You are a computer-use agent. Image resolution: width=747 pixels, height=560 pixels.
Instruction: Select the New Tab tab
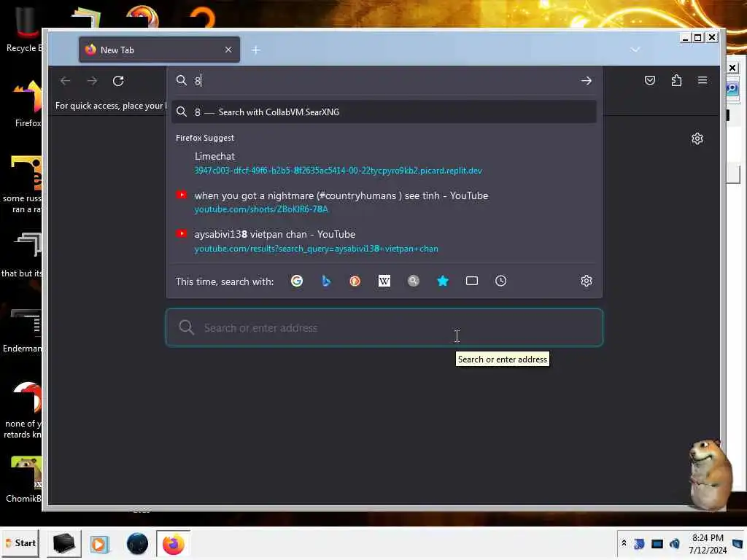(159, 50)
